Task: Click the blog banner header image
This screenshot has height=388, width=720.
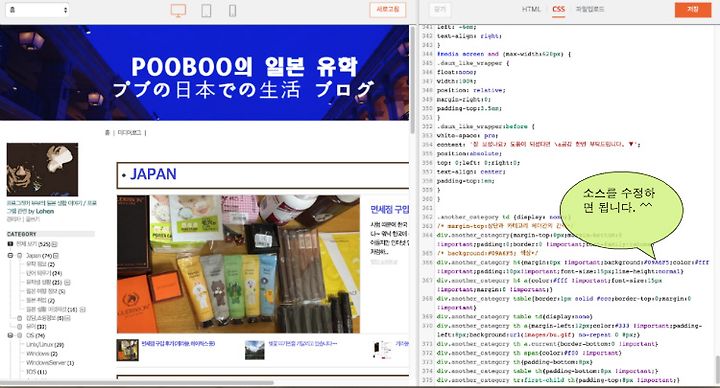Action: click(204, 73)
